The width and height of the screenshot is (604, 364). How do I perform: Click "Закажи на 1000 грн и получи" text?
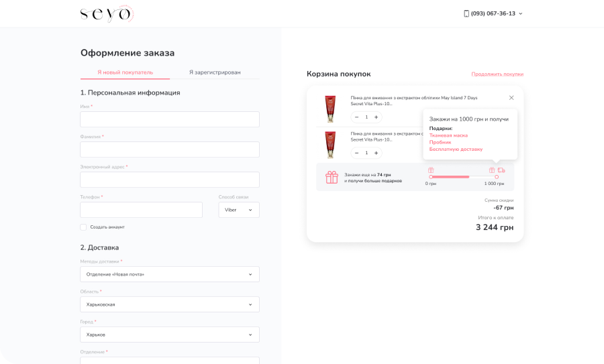point(469,119)
